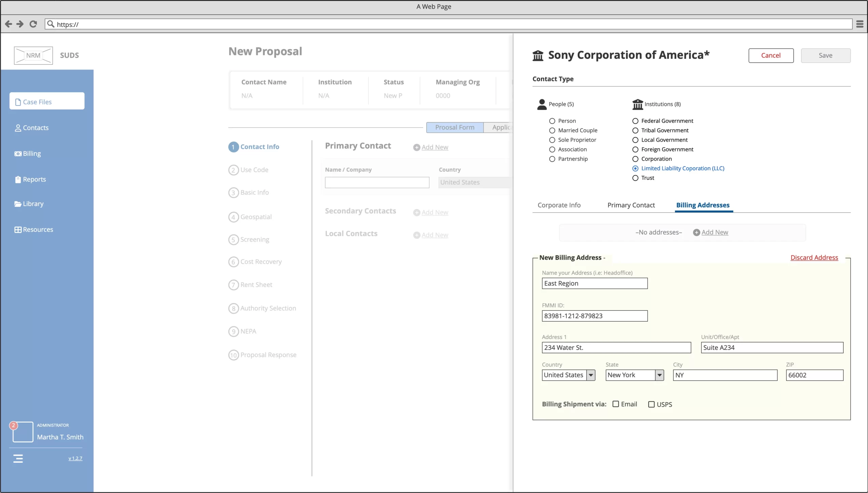This screenshot has height=493, width=868.
Task: Click the Discard Address link
Action: [814, 258]
